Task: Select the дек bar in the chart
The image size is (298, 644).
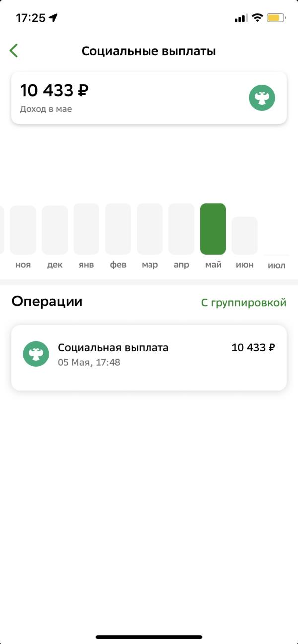Action: coord(55,230)
